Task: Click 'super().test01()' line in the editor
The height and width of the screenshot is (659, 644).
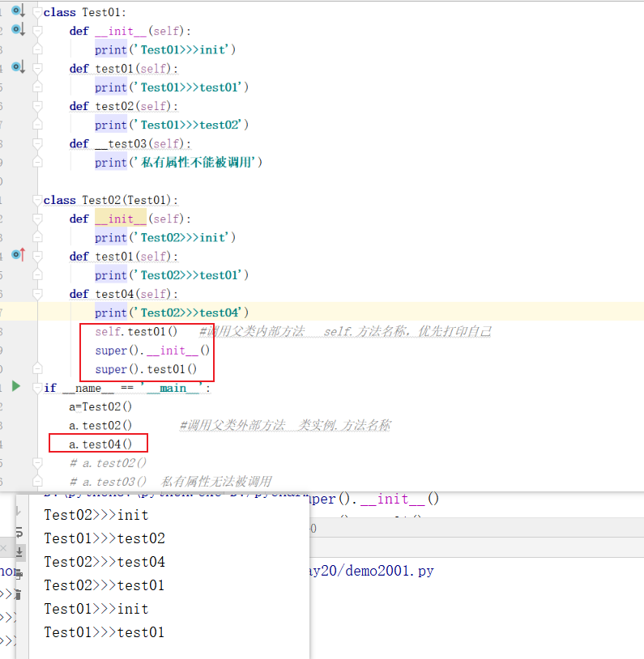Action: click(146, 369)
